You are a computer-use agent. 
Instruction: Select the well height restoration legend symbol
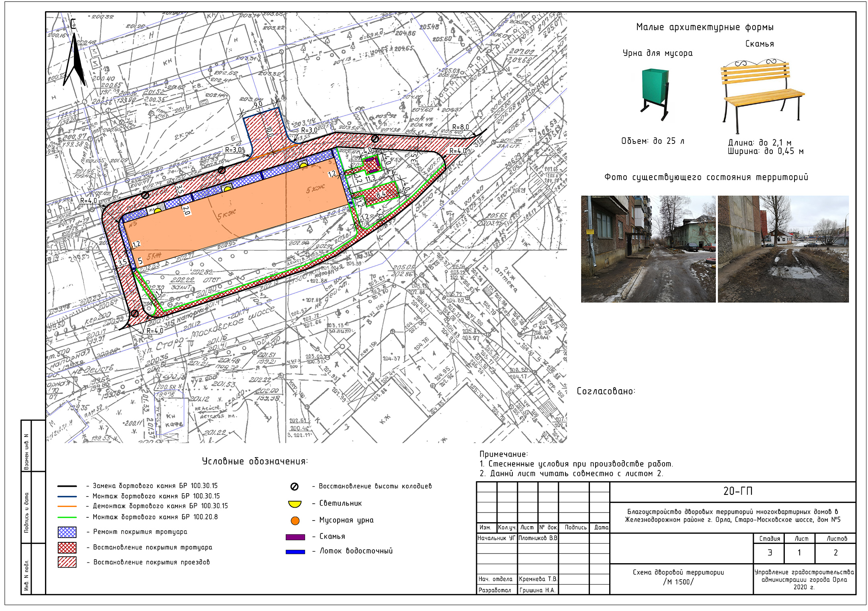pyautogui.click(x=294, y=486)
